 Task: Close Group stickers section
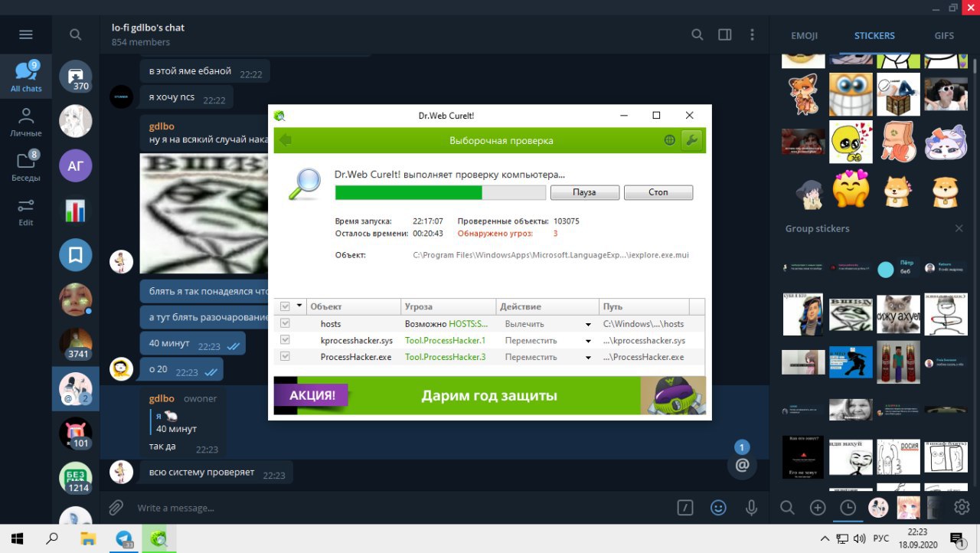click(959, 228)
